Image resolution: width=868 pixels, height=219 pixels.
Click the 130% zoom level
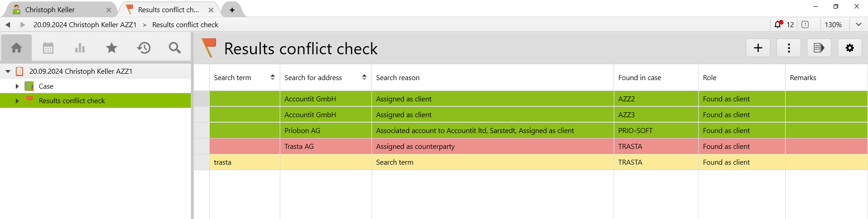click(833, 24)
